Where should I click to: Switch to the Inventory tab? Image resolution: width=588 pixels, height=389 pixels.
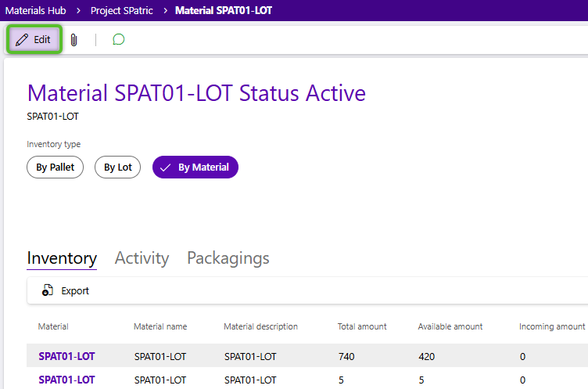[x=62, y=258]
